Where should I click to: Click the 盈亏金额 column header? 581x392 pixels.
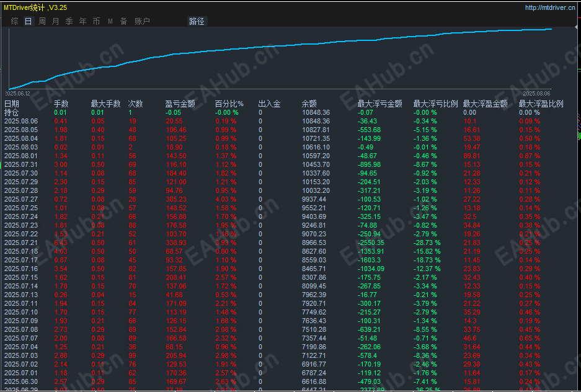[x=180, y=104]
